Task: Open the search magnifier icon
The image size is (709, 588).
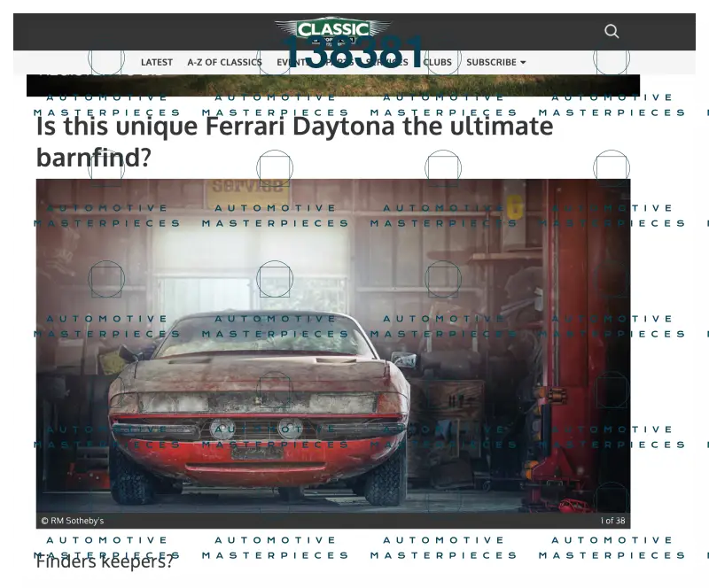Action: point(612,31)
